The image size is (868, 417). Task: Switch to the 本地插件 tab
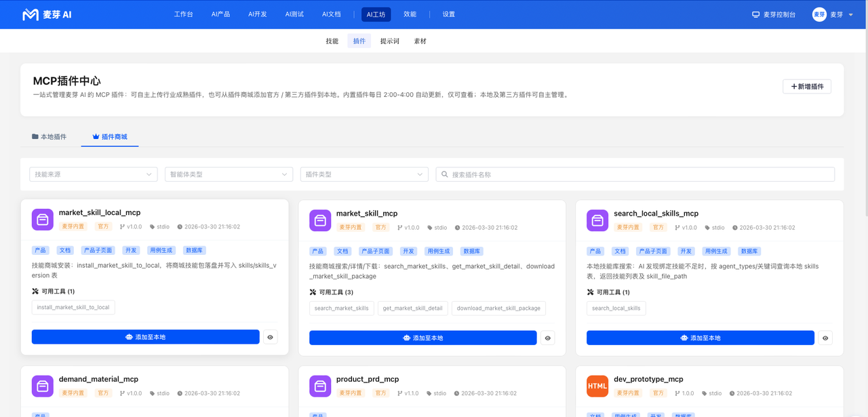(50, 136)
